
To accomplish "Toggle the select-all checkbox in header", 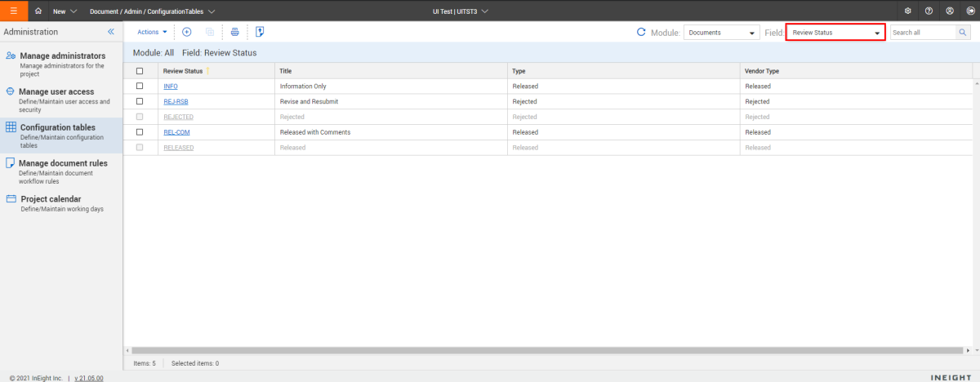I will 140,71.
